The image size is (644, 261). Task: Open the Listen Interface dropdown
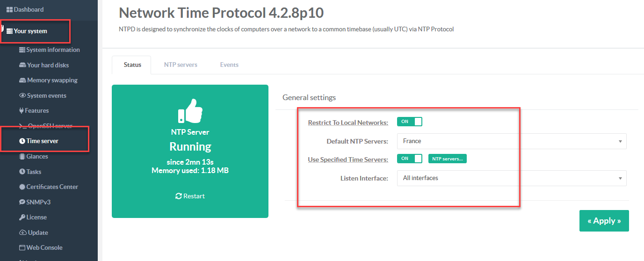(511, 178)
